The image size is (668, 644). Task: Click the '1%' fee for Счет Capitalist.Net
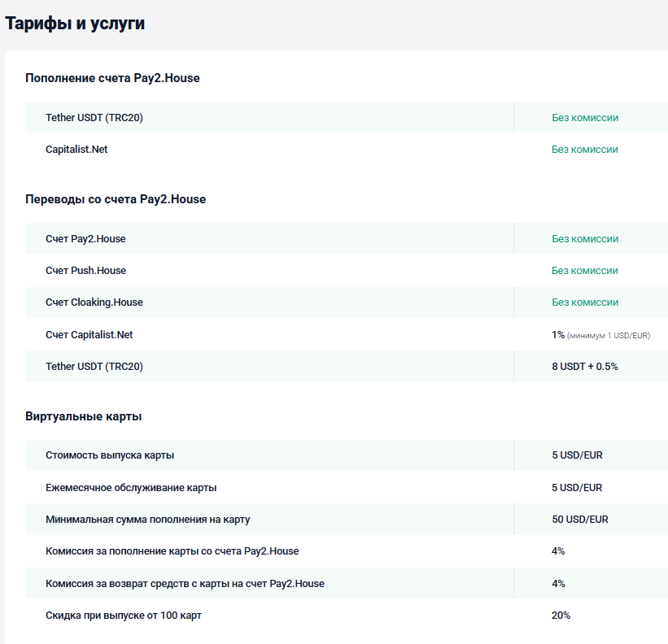(x=558, y=335)
